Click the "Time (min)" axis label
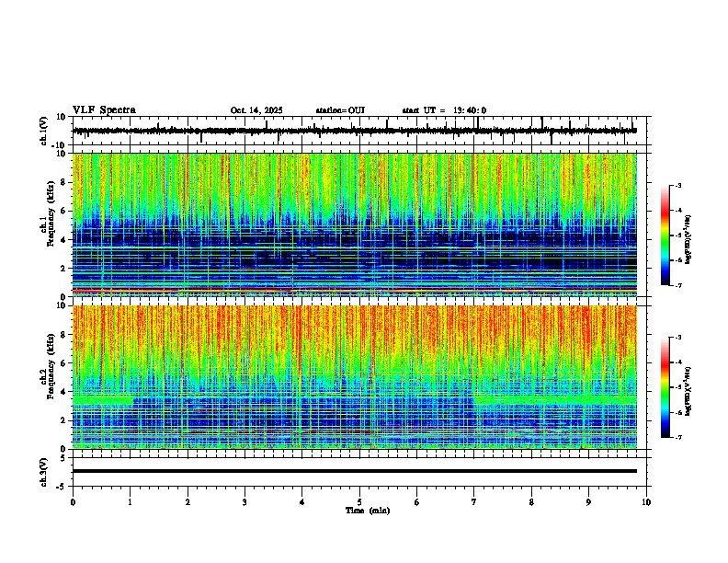The width and height of the screenshot is (728, 563). click(368, 511)
